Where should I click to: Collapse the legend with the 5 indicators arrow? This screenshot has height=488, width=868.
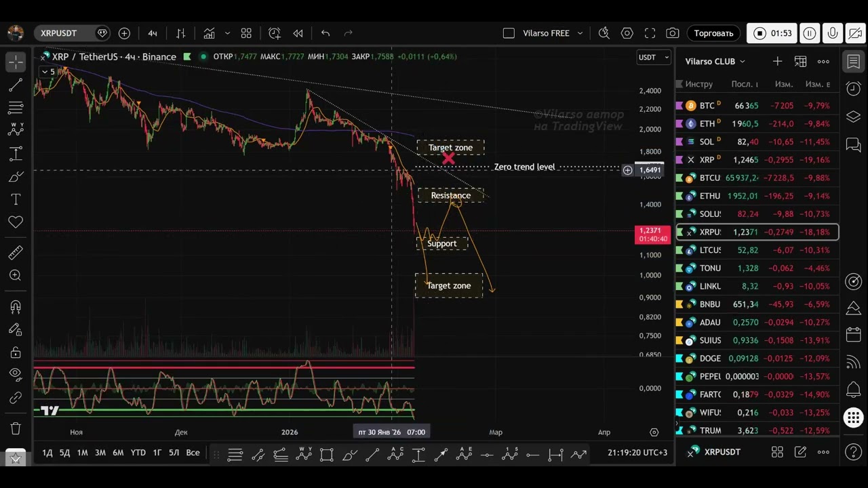49,72
